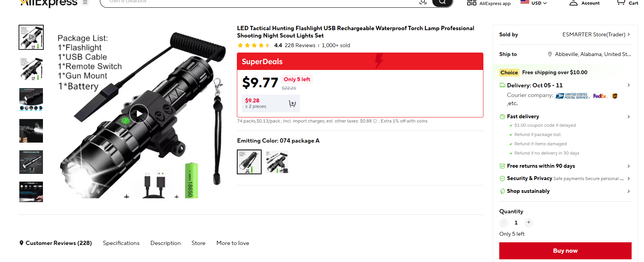Click the Buy now button

(565, 251)
